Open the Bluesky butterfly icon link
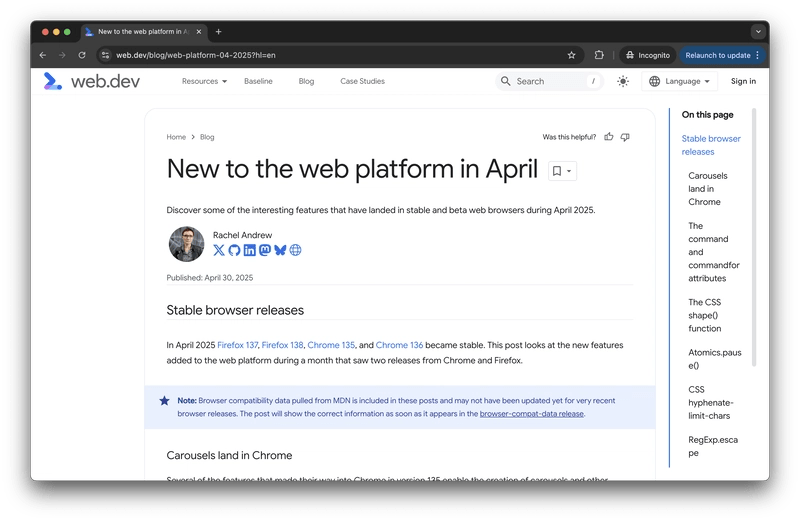 pyautogui.click(x=280, y=250)
